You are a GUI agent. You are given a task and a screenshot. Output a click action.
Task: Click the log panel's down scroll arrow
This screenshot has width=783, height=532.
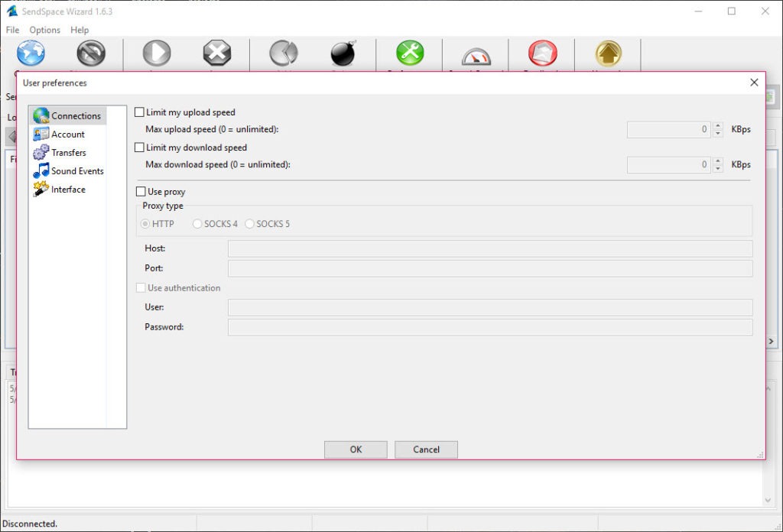tap(768, 500)
